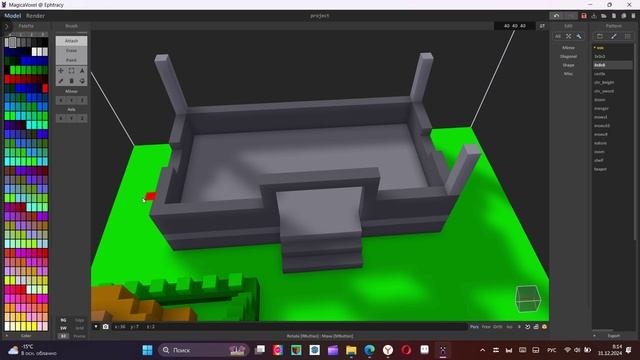Select the box select tool

[x=71, y=71]
